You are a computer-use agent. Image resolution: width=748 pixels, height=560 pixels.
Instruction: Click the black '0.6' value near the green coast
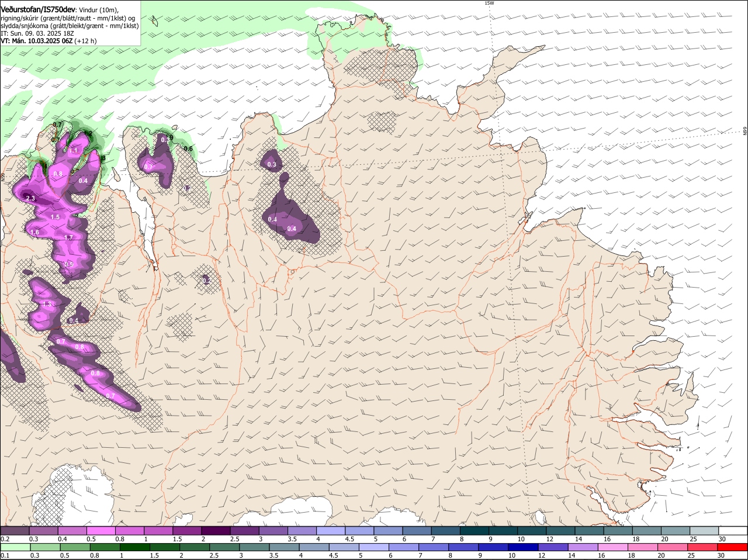[188, 149]
